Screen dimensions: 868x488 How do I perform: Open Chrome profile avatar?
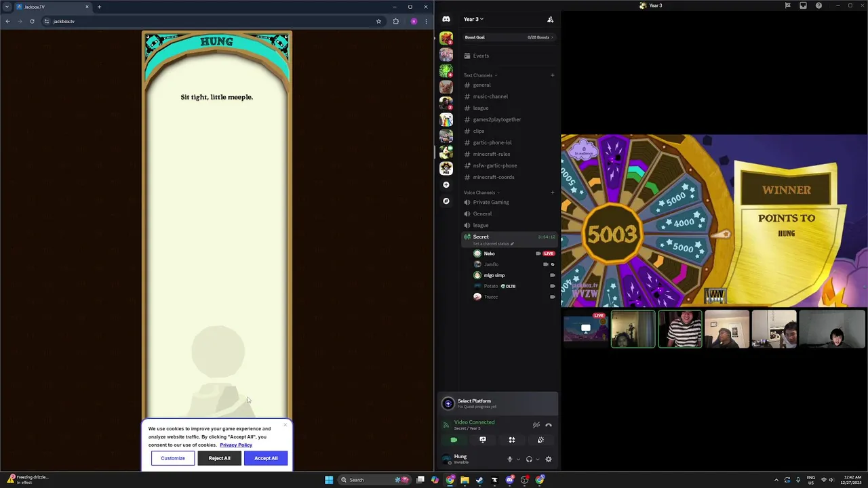(x=414, y=21)
